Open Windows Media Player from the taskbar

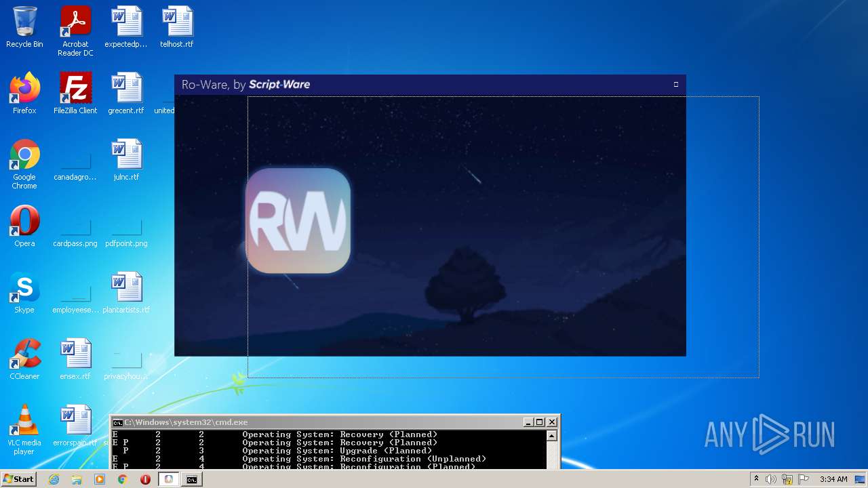pyautogui.click(x=100, y=479)
